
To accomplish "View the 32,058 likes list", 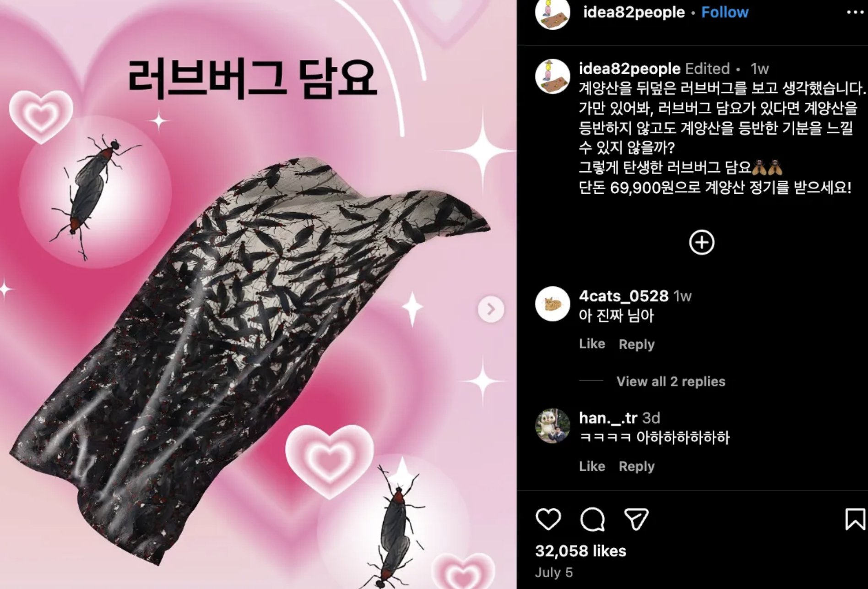I will pyautogui.click(x=580, y=551).
